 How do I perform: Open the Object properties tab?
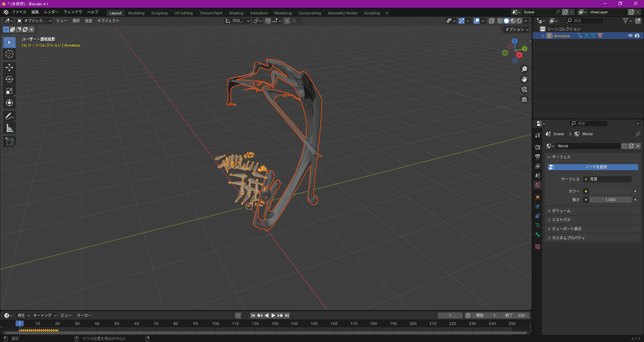(538, 197)
